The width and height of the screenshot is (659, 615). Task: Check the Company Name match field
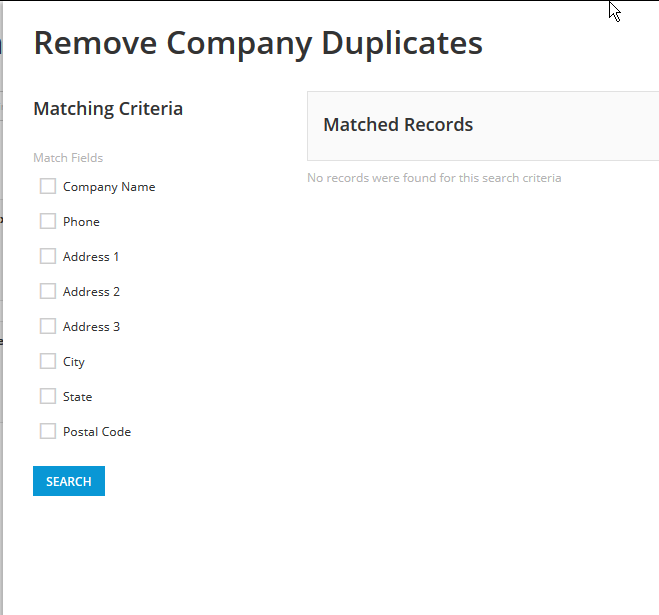(x=47, y=186)
